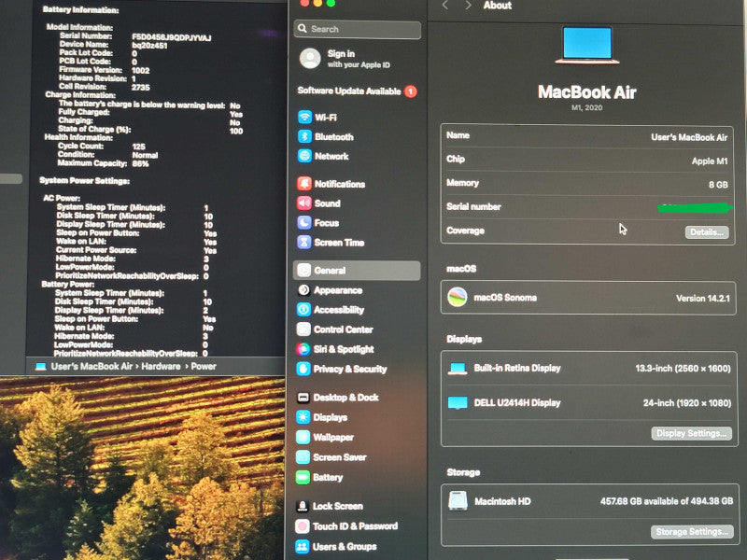
Task: Click the Search field in sidebar
Action: click(358, 30)
